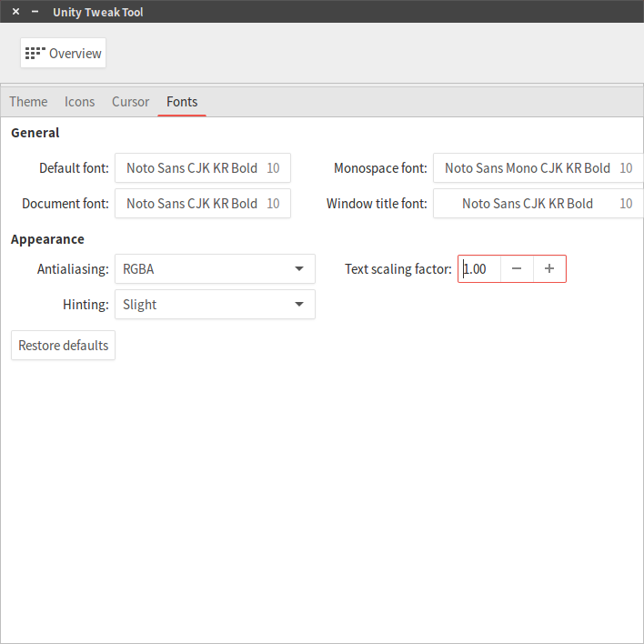Click the Window title font label
Viewport: 644px width, 644px height.
point(377,204)
